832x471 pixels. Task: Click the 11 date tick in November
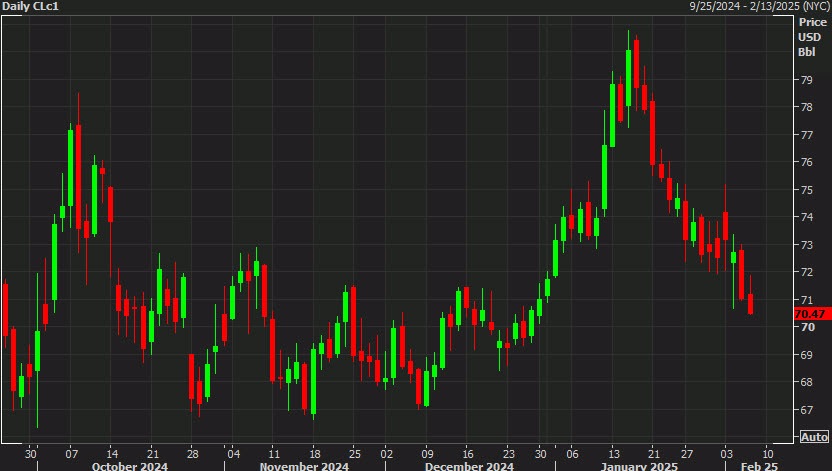274,454
